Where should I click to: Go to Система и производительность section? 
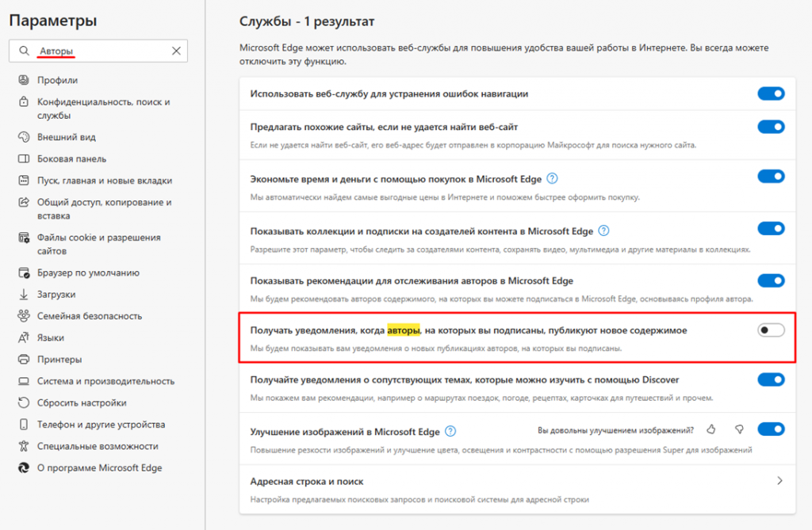click(x=105, y=381)
